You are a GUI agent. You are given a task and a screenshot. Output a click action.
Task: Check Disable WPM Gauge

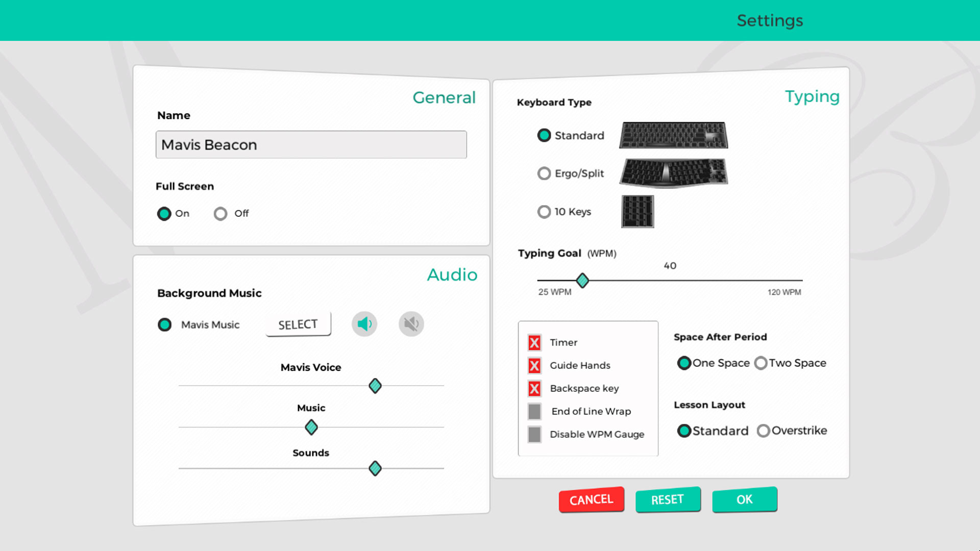tap(534, 434)
